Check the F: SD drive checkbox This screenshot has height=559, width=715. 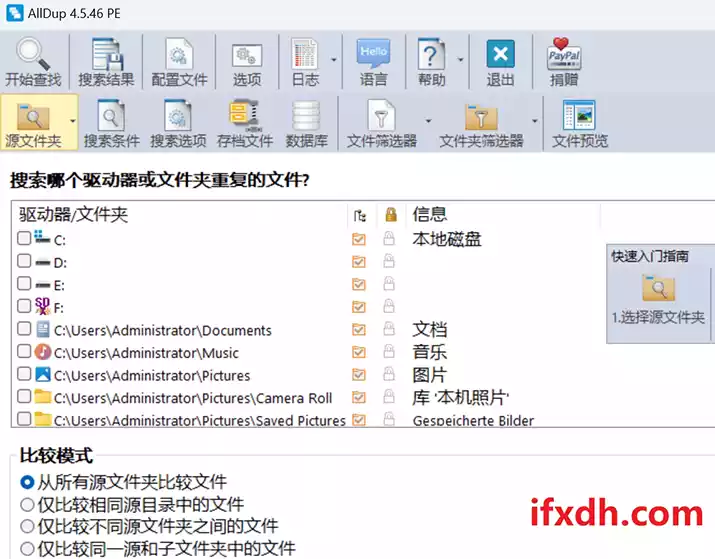[24, 306]
